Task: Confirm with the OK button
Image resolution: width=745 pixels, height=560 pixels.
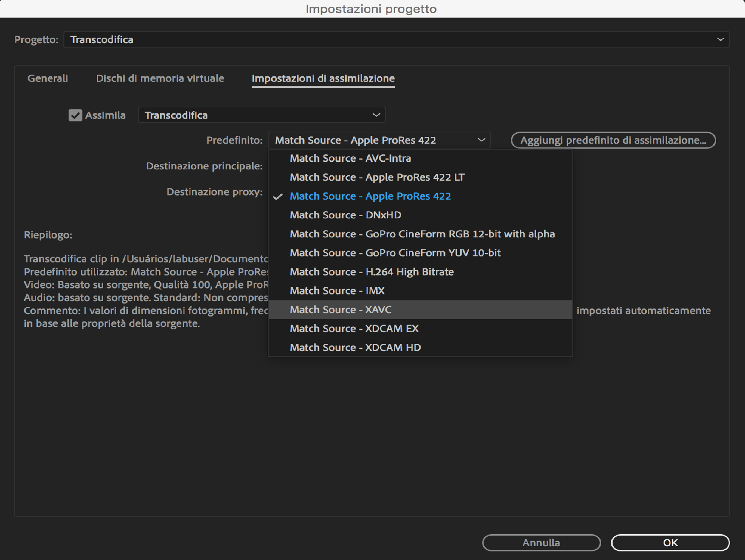Action: pyautogui.click(x=670, y=543)
